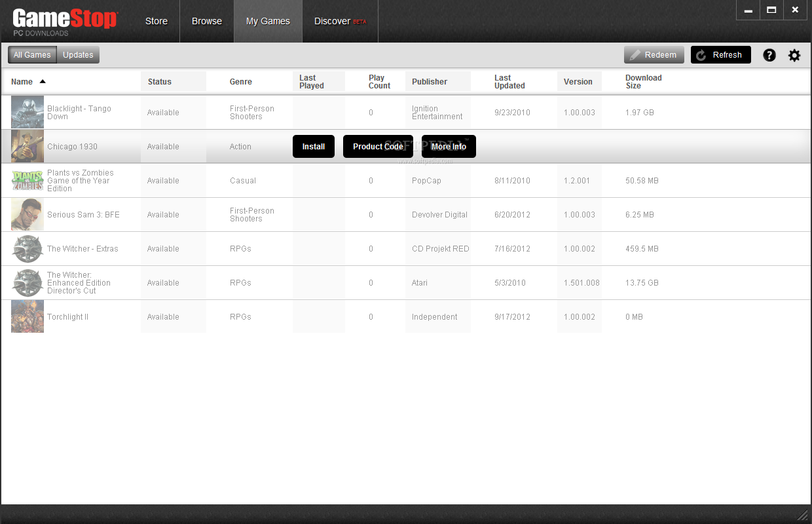Sort by the Last Played column
The height and width of the screenshot is (524, 812).
312,82
